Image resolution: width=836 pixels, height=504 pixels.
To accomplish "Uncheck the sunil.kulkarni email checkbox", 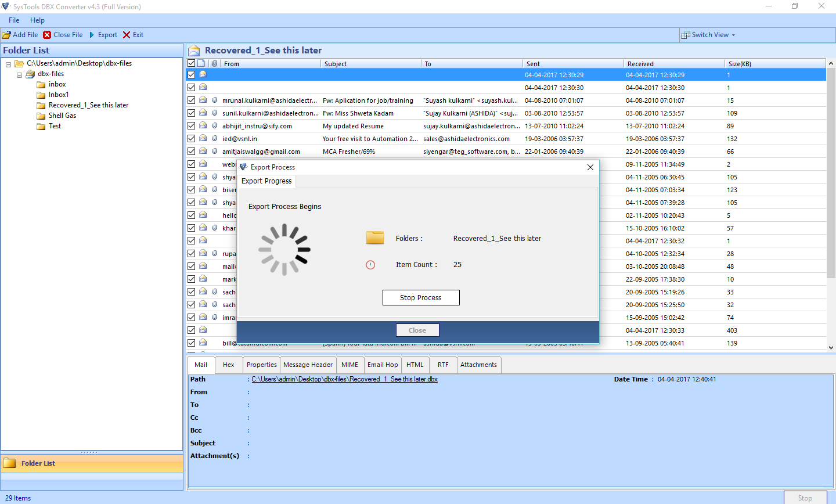I will click(191, 113).
